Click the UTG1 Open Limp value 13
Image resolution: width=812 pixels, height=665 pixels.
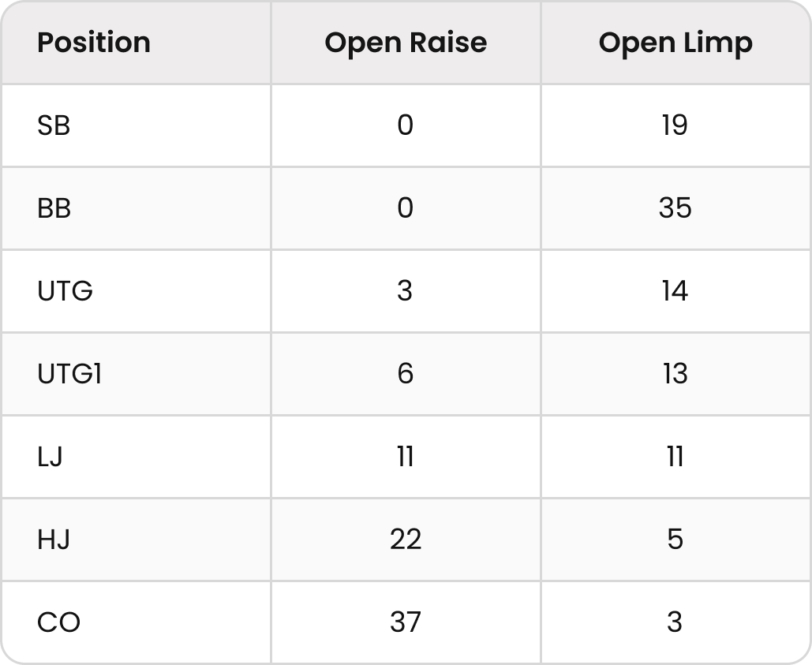pyautogui.click(x=675, y=374)
